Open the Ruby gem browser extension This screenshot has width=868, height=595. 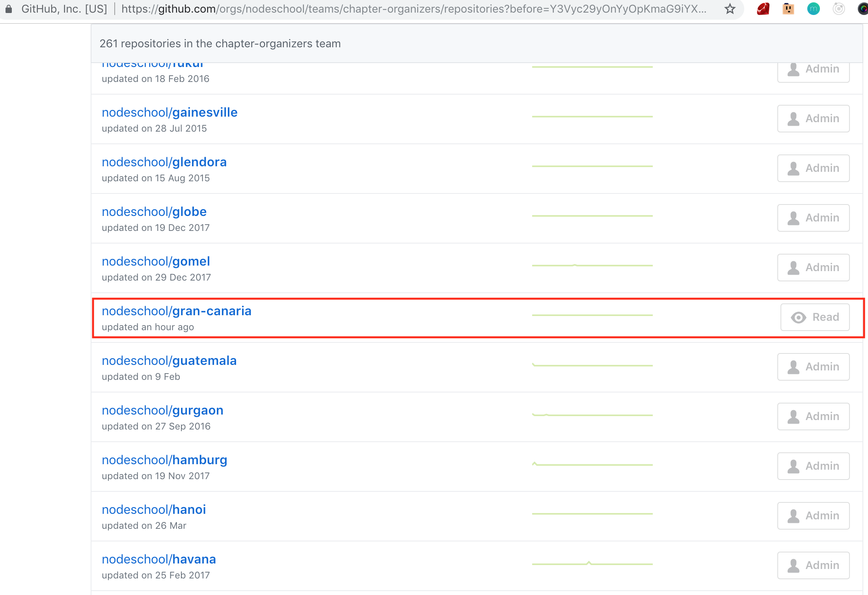[x=762, y=9]
